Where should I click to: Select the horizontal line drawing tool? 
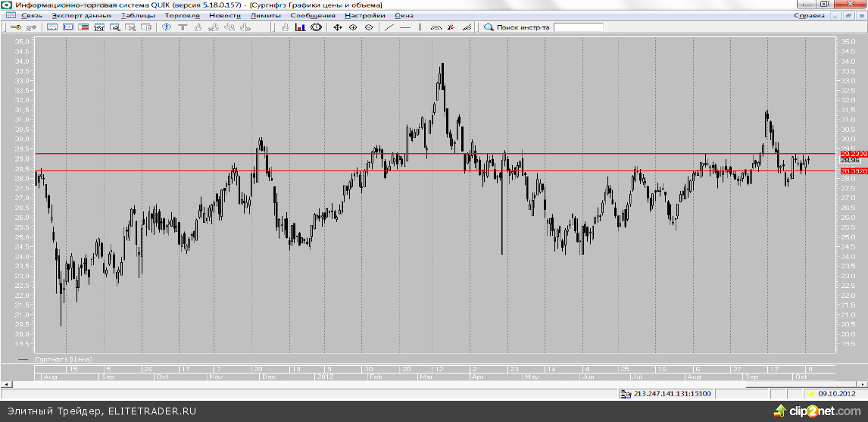coord(405,27)
